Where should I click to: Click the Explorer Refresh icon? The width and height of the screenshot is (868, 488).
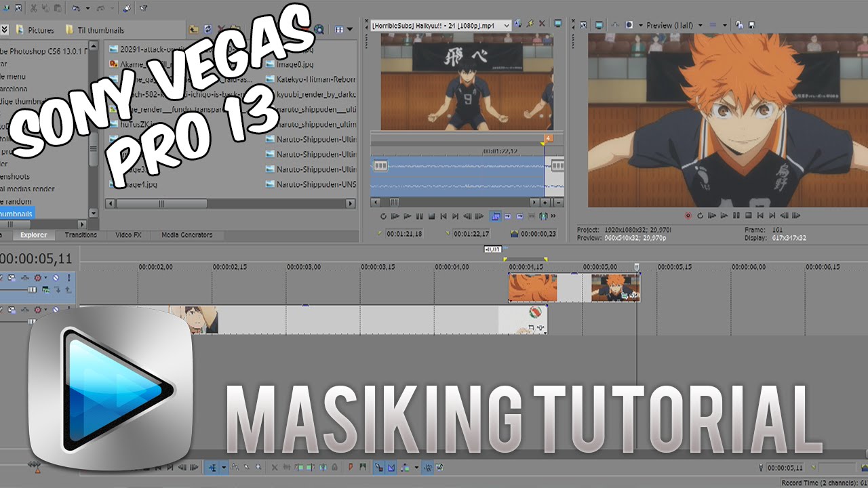coord(208,30)
